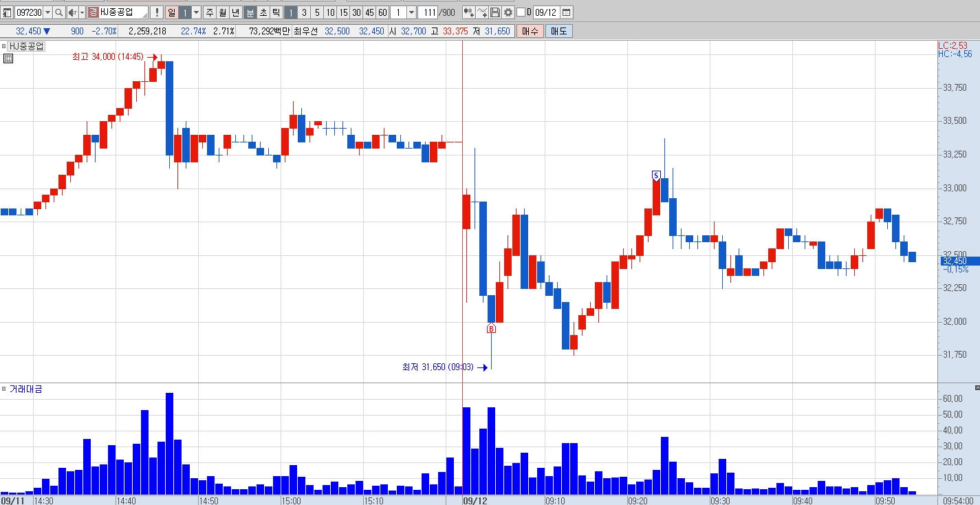Click the 09/11 date marker on the time axis
Image resolution: width=980 pixels, height=505 pixels.
(13, 501)
